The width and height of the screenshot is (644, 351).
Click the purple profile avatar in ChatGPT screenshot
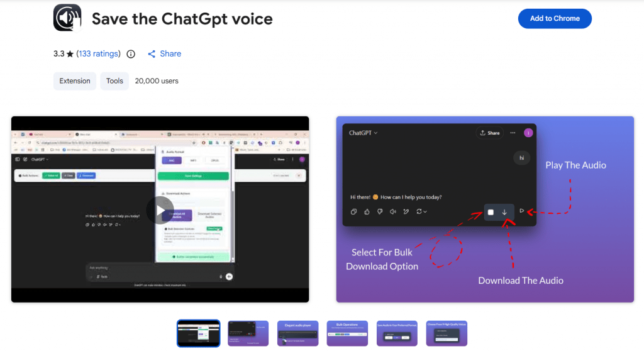coord(528,133)
